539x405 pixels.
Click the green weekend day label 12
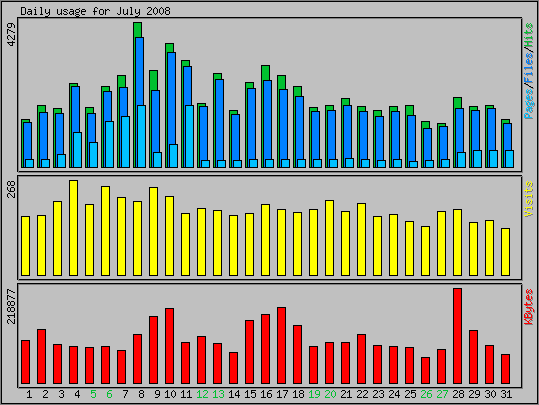(202, 394)
